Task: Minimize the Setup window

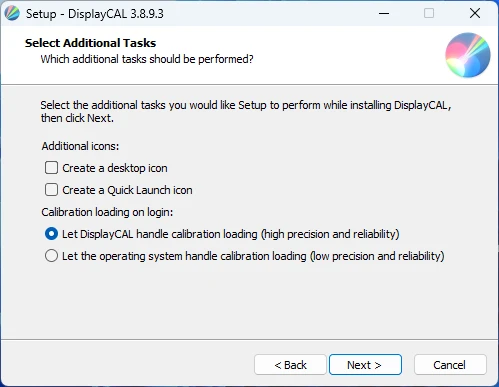Action: point(384,13)
